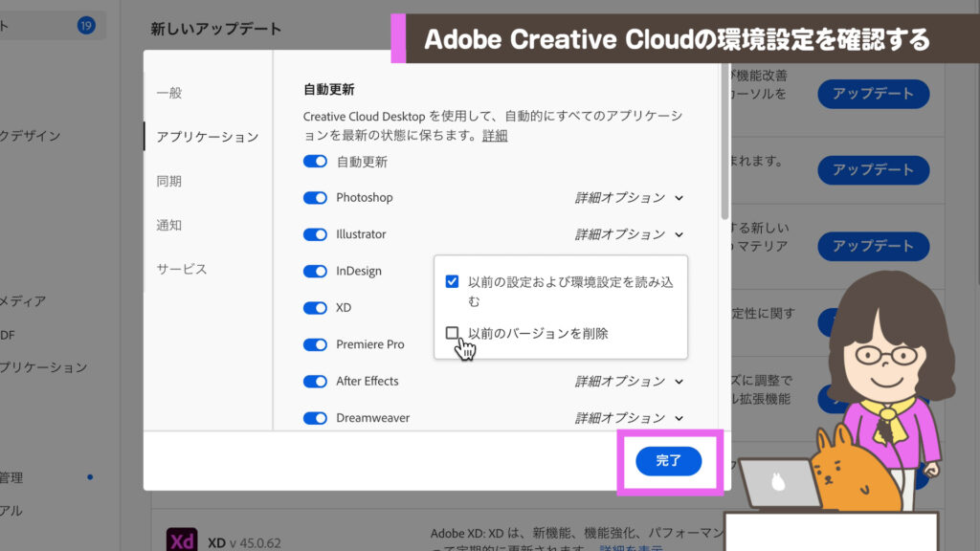Toggle InDesign auto-update switch
980x551 pixels.
pos(315,271)
